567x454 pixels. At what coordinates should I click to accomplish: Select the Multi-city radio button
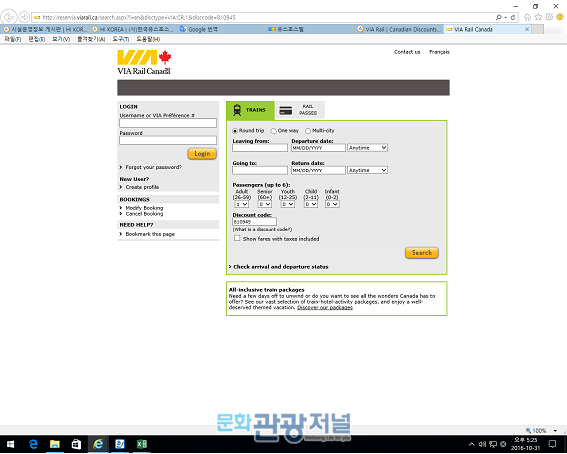[x=308, y=131]
